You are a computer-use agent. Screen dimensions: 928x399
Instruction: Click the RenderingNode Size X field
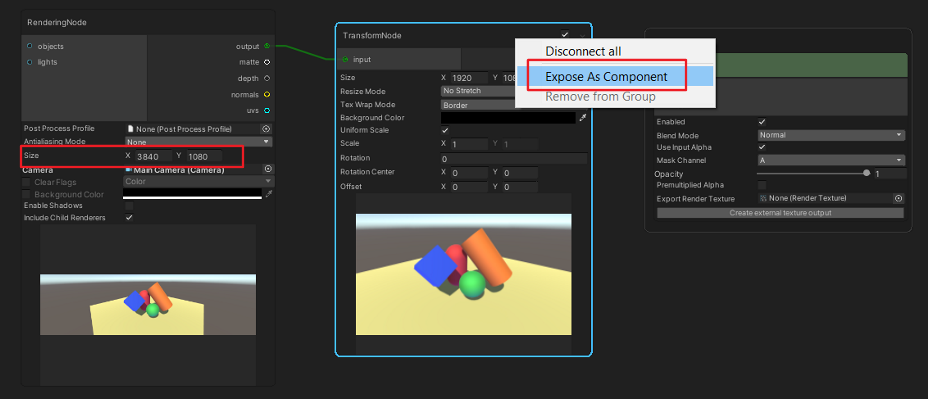coord(153,157)
